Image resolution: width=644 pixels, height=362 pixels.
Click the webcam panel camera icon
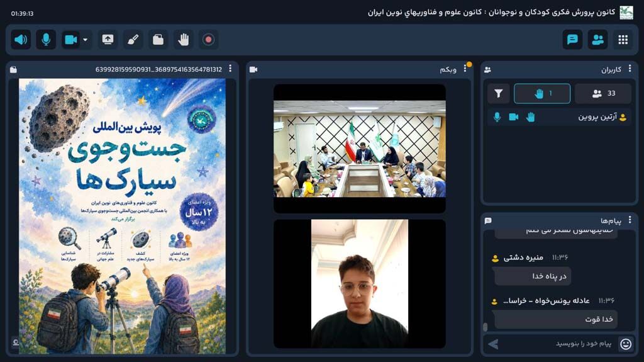(x=253, y=69)
